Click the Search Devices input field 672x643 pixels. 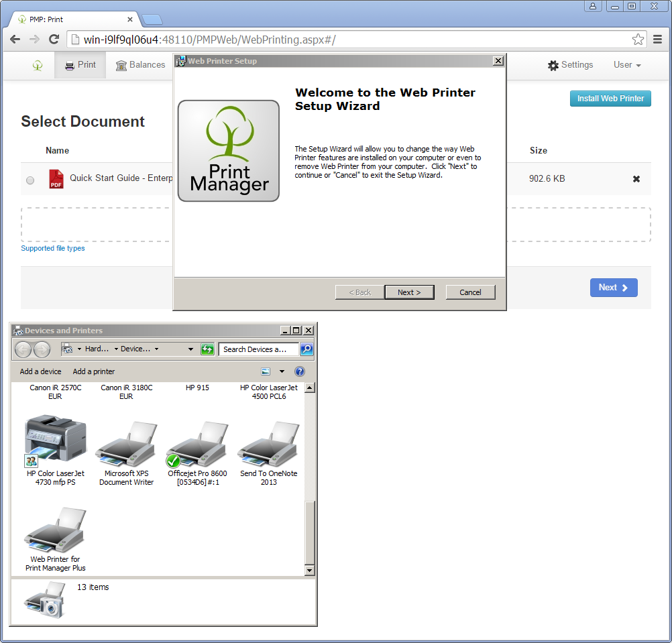point(259,349)
